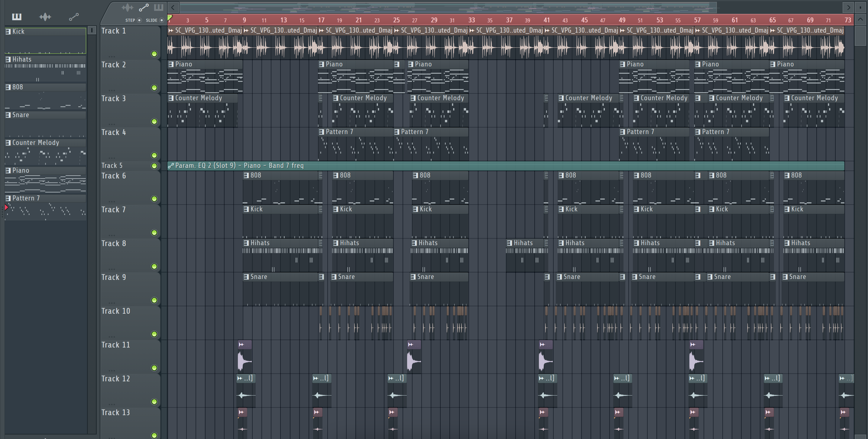This screenshot has height=439, width=868.
Task: Click audio icon of first SC_VPG clip
Action: pyautogui.click(x=171, y=30)
